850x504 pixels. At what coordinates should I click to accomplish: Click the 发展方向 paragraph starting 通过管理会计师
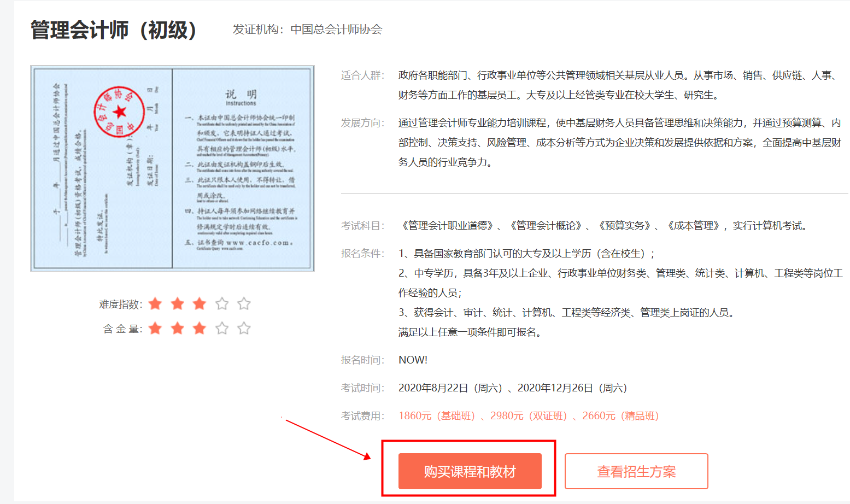point(620,143)
